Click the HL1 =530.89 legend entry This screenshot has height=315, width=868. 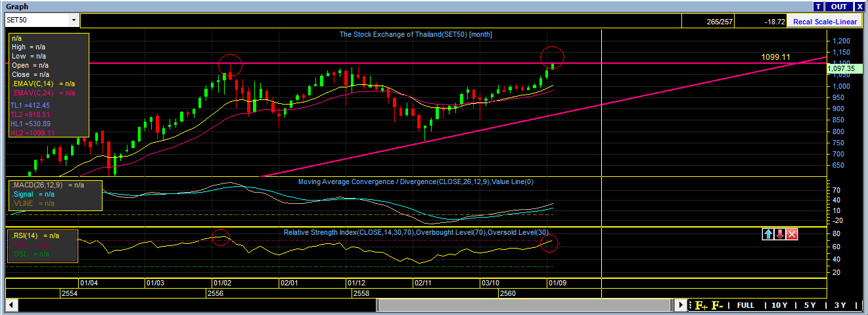pyautogui.click(x=31, y=123)
